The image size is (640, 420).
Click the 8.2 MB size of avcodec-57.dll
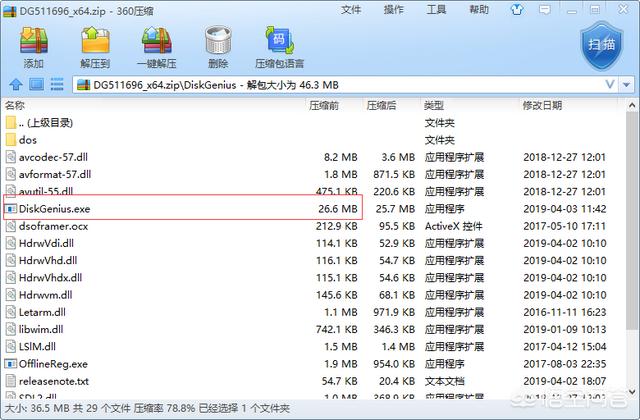[340, 157]
